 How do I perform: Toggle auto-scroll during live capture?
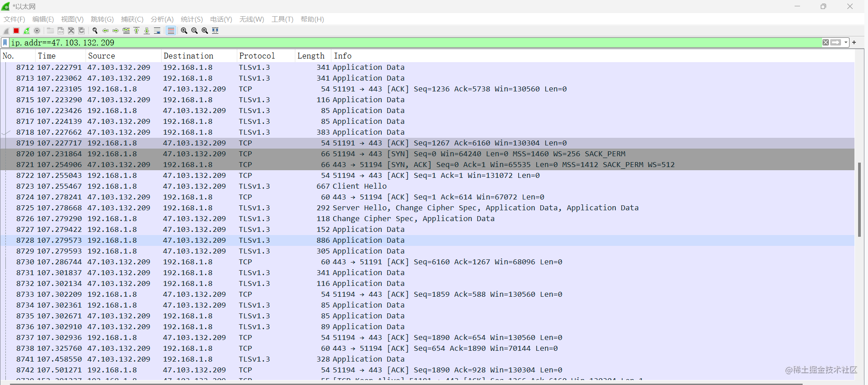(x=157, y=31)
